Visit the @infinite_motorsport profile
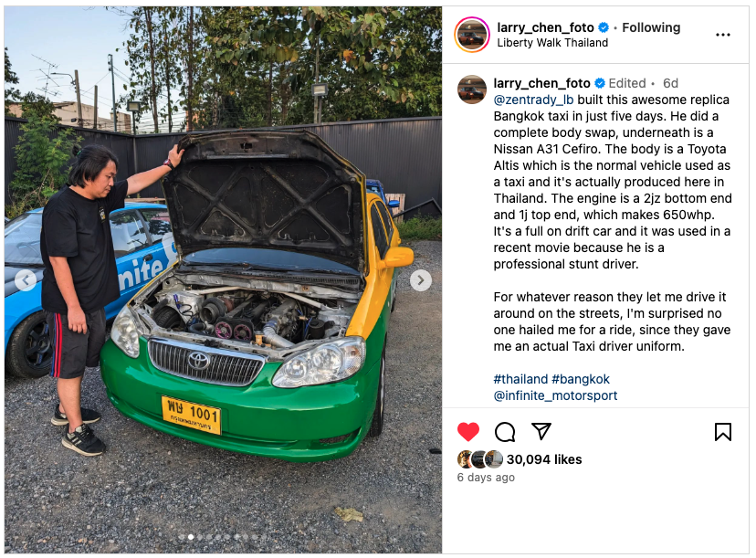The width and height of the screenshot is (756, 558). tap(555, 395)
